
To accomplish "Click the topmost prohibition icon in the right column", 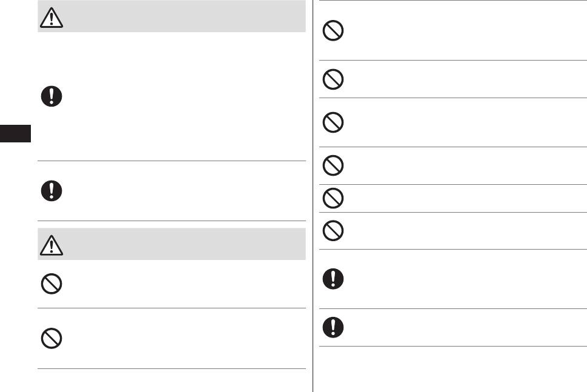I will pyautogui.click(x=334, y=30).
